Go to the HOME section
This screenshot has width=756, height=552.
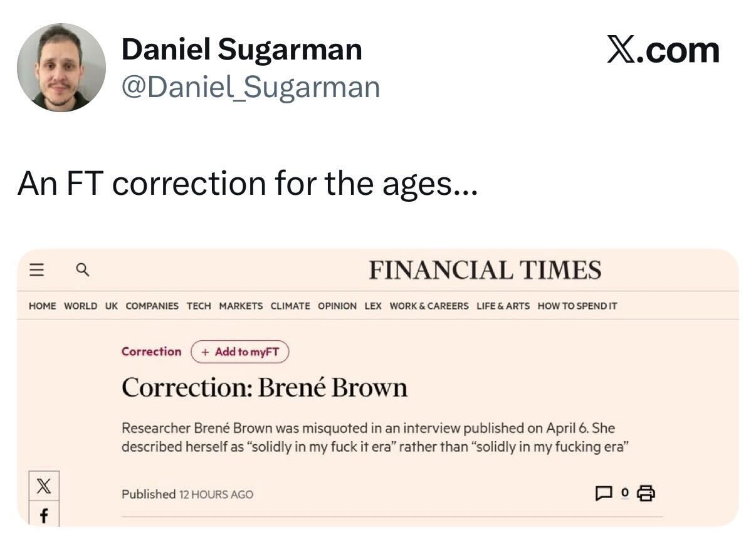point(42,306)
